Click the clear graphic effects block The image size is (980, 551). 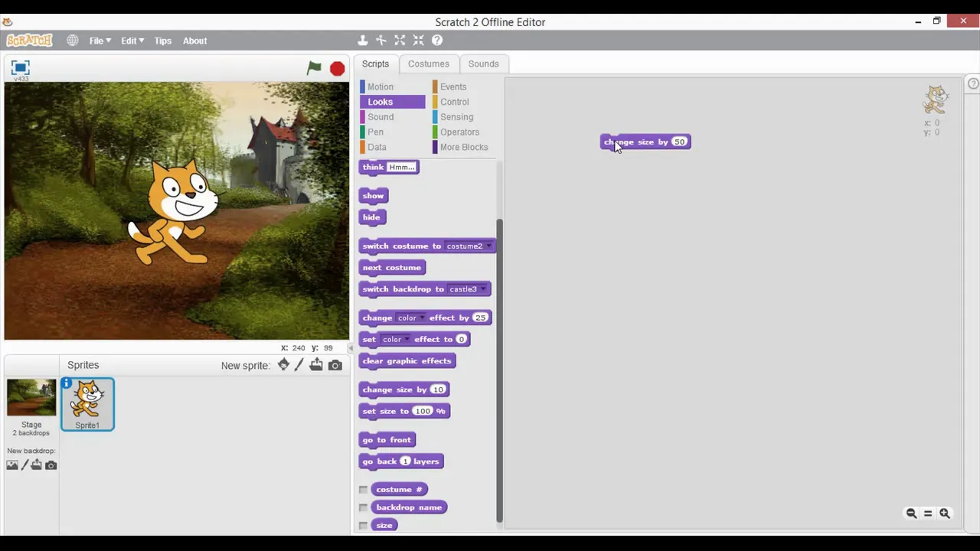(x=407, y=361)
